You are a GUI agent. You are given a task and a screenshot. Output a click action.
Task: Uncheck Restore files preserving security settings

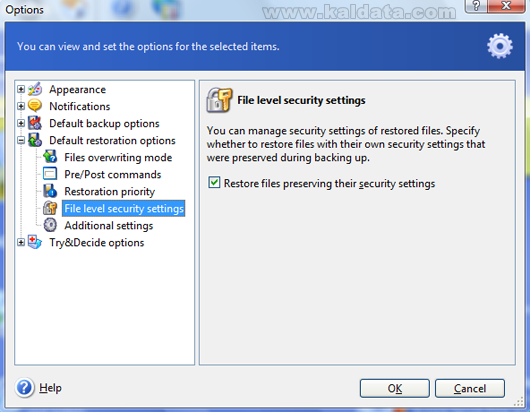pos(214,183)
